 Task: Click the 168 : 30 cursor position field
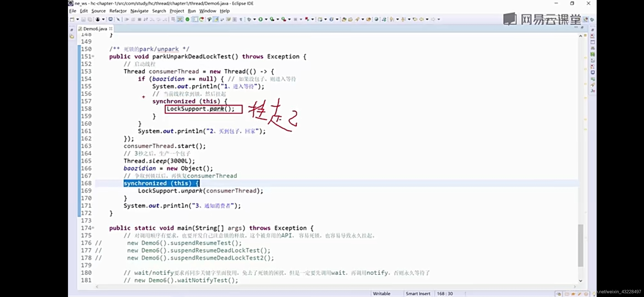point(445,293)
